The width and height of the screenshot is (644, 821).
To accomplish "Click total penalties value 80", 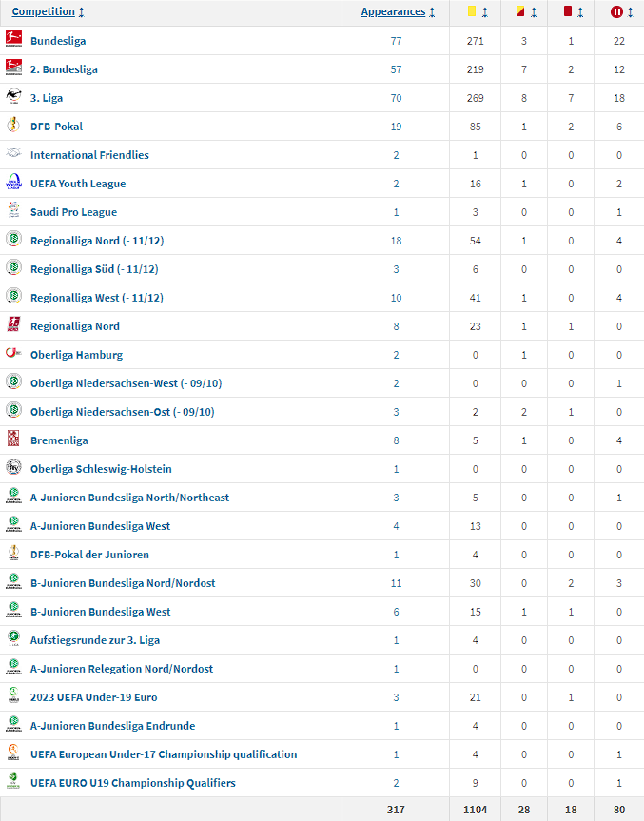I will pyautogui.click(x=619, y=810).
